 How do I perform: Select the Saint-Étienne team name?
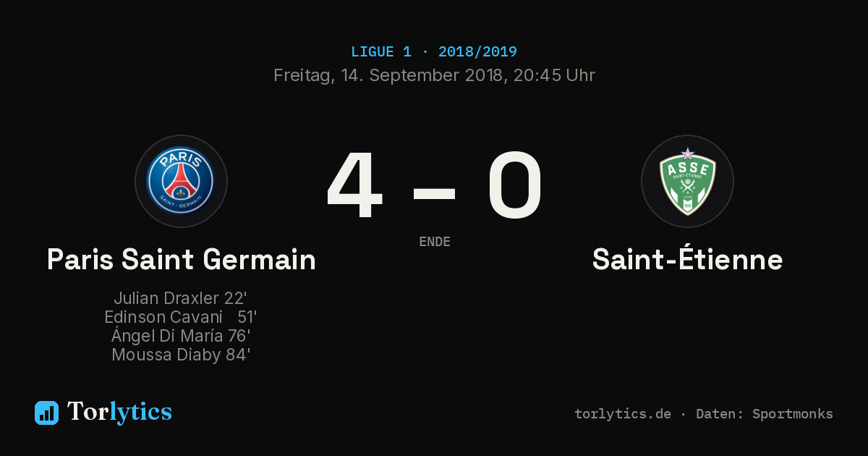(x=688, y=259)
